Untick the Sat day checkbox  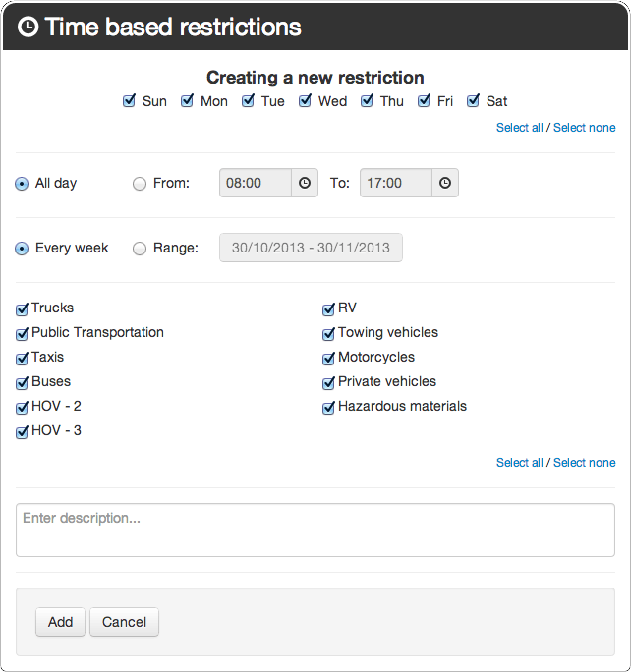pyautogui.click(x=473, y=101)
